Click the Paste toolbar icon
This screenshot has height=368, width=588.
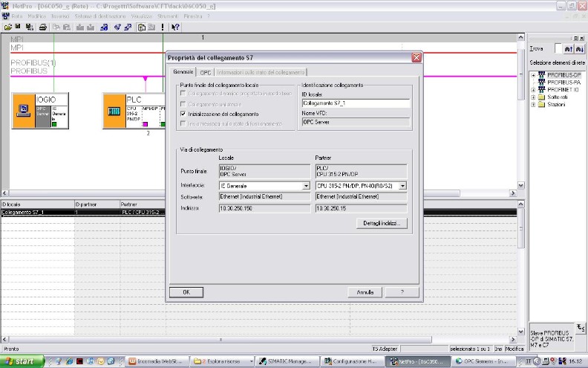[x=67, y=27]
